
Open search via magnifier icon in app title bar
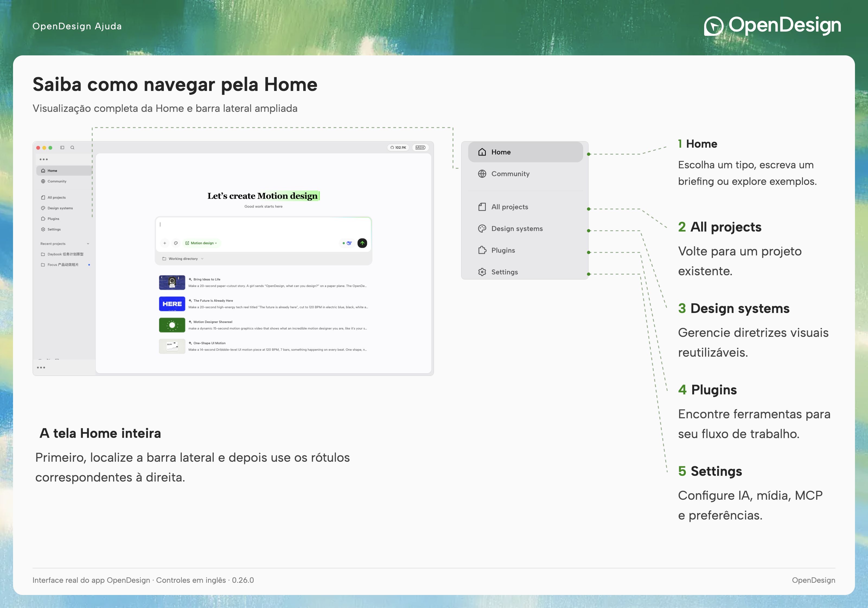click(72, 148)
